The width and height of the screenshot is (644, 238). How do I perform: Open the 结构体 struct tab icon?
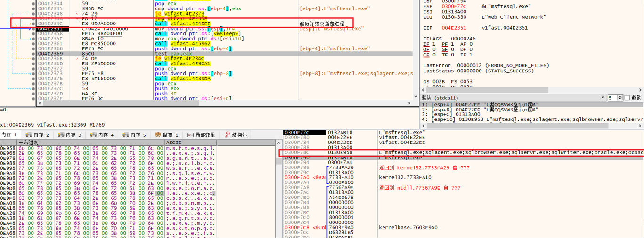coord(227,135)
